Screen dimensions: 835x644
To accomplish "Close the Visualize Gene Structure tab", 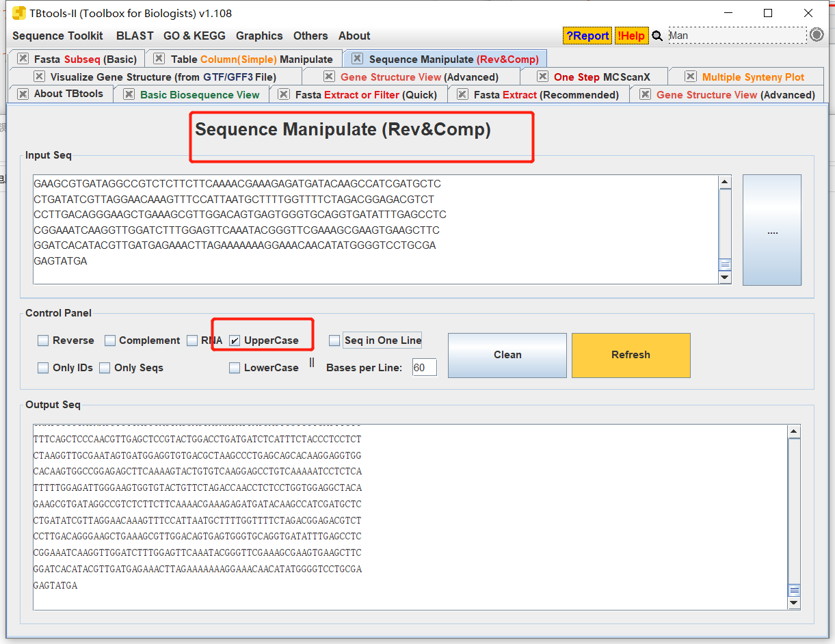I will [x=39, y=77].
